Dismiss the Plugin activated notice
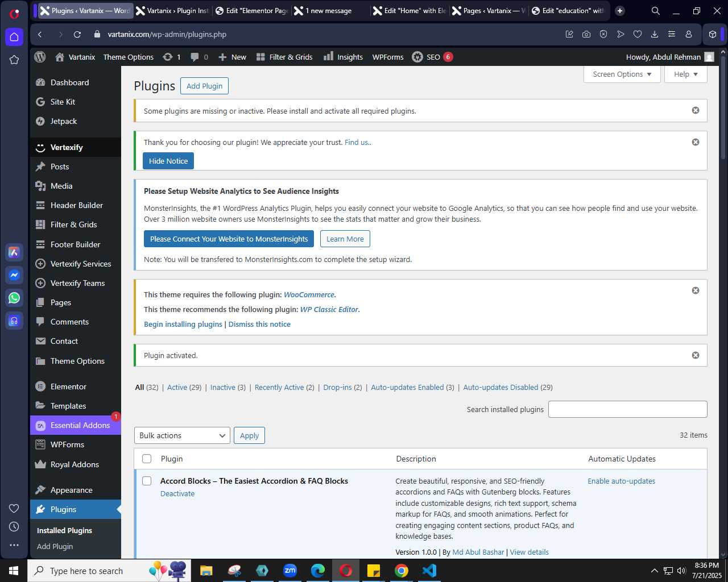728x582 pixels. tap(696, 355)
